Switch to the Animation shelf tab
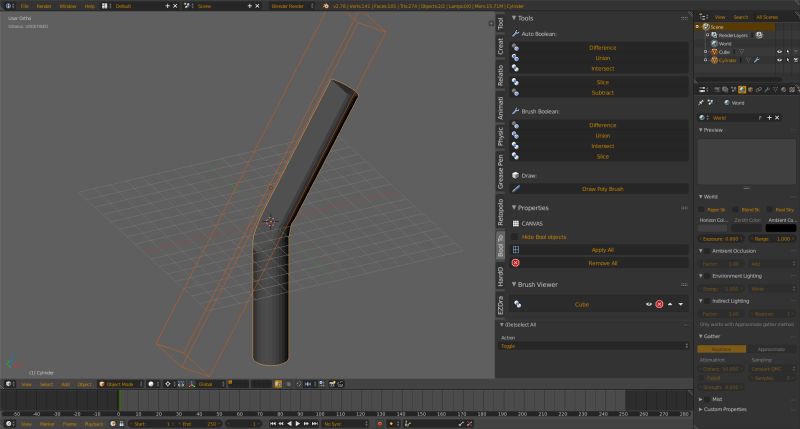Viewport: 800px width, 429px height. [501, 108]
